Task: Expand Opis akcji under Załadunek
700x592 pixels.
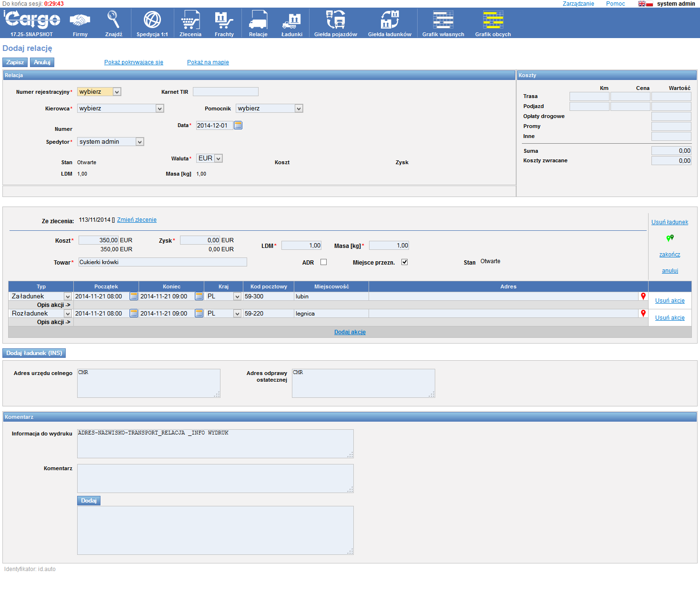Action: tap(54, 305)
